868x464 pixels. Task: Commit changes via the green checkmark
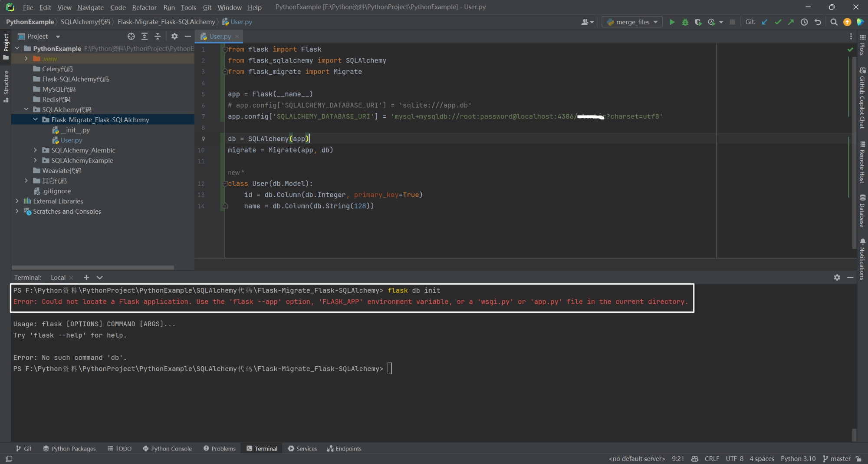pyautogui.click(x=777, y=22)
